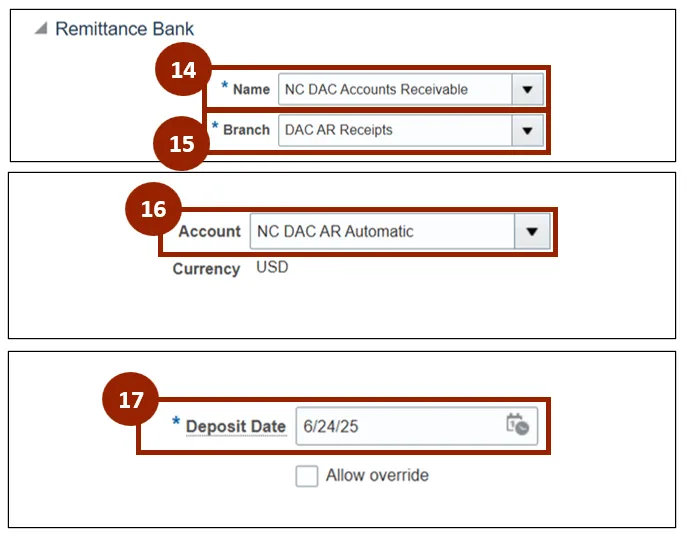The width and height of the screenshot is (687, 543).
Task: Click the USD currency value
Action: (272, 267)
